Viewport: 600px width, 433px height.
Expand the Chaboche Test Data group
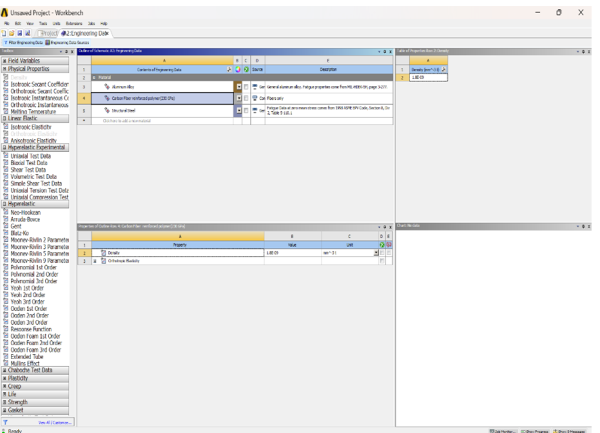tap(5, 370)
